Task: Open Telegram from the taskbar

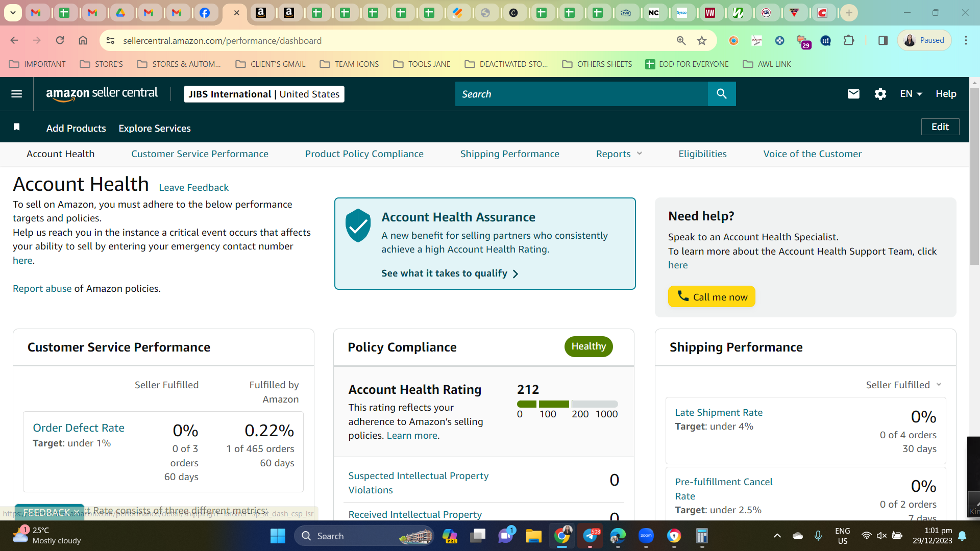Action: (x=590, y=536)
